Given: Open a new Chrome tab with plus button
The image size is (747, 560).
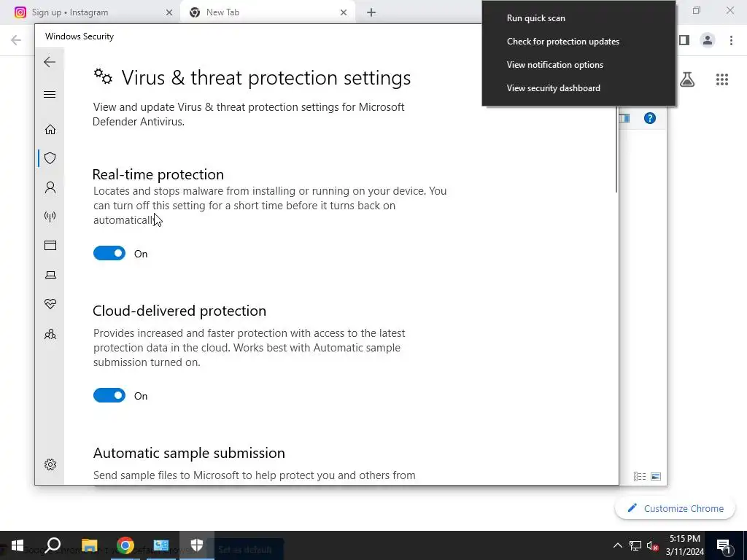Looking at the screenshot, I should [371, 12].
